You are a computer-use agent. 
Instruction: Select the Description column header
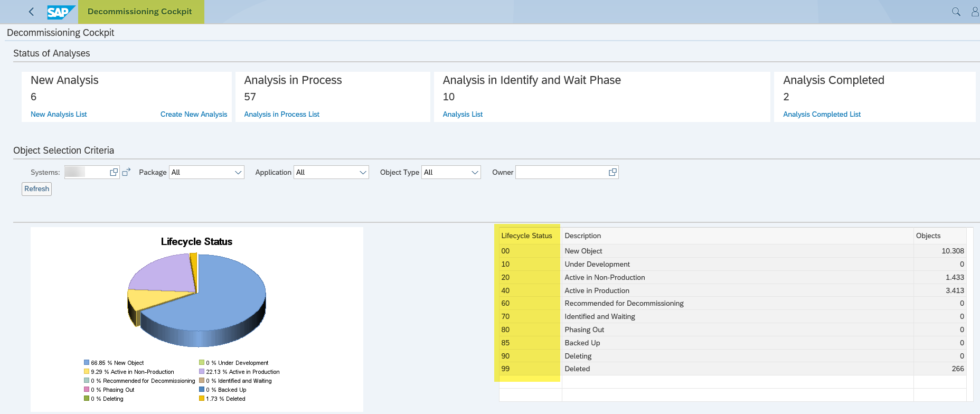pos(738,236)
